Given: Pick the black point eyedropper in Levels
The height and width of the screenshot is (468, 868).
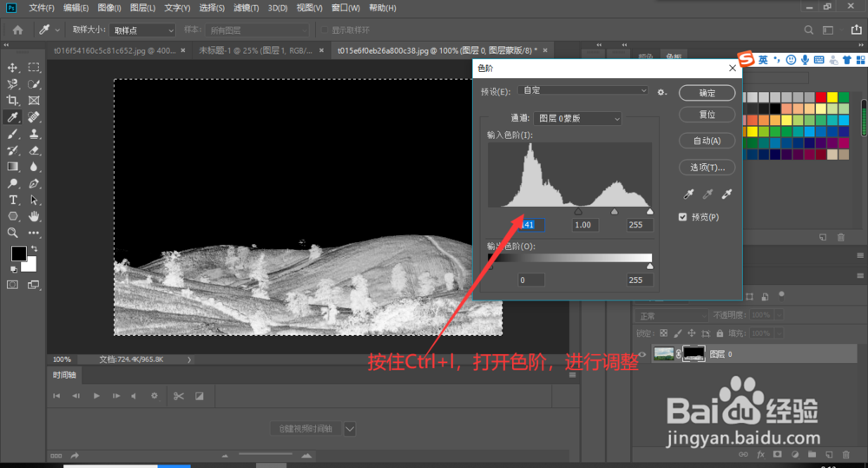Looking at the screenshot, I should tap(688, 194).
